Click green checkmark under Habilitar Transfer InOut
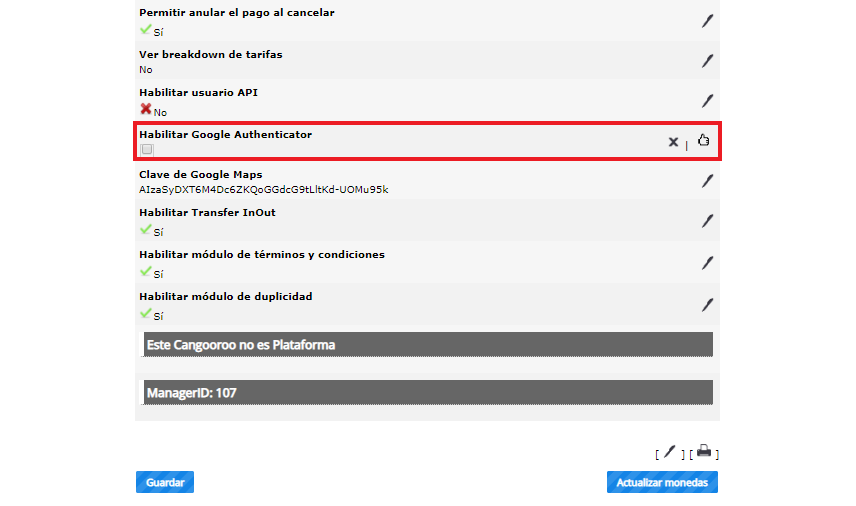Image resolution: width=856 pixels, height=506 pixels. [145, 229]
